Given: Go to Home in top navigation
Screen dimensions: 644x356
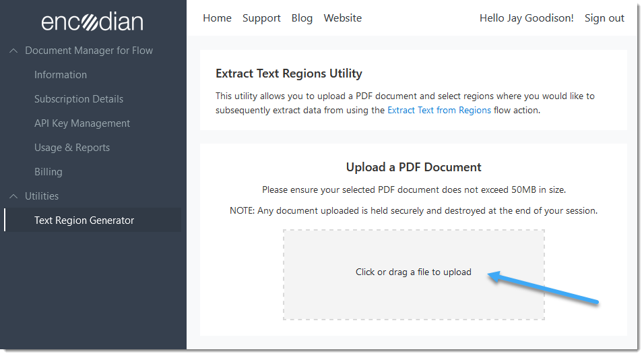Looking at the screenshot, I should [217, 18].
